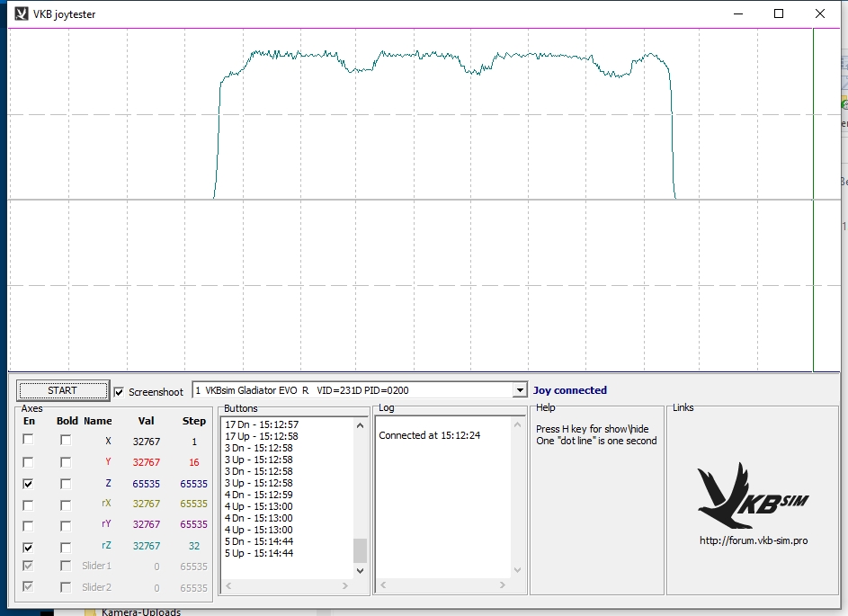Maximize the VKB joytester window
This screenshot has width=848, height=616.
click(779, 13)
